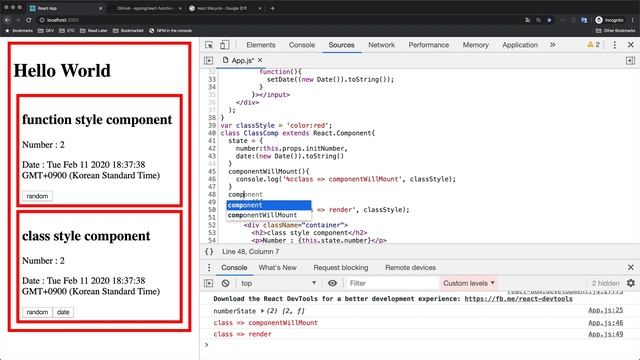This screenshot has width=640, height=360.
Task: Open the Elements tab
Action: pos(261,45)
